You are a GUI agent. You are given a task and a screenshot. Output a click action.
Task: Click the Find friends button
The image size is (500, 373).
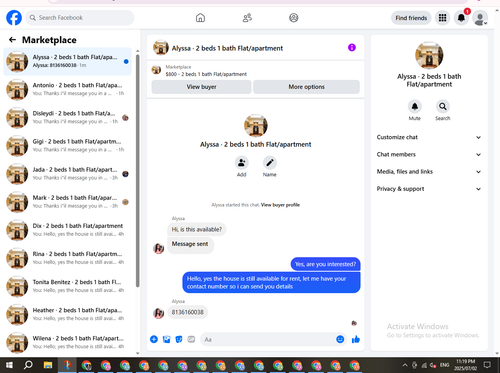pyautogui.click(x=411, y=18)
